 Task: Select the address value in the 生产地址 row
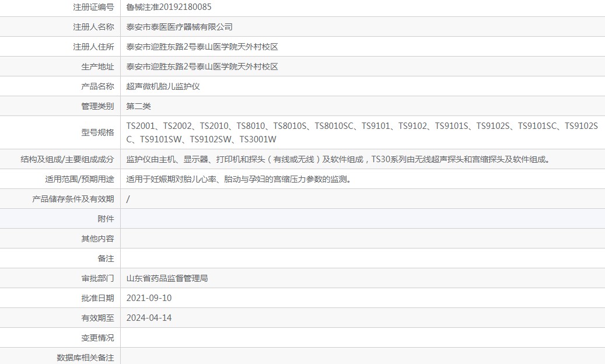(202, 66)
